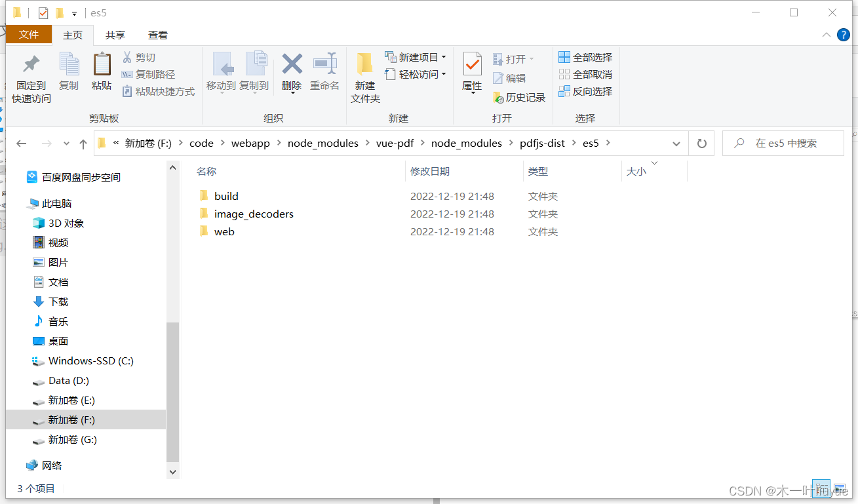Image resolution: width=858 pixels, height=504 pixels.
Task: Open 3D Objects (3D 对象) in sidebar
Action: tap(66, 223)
